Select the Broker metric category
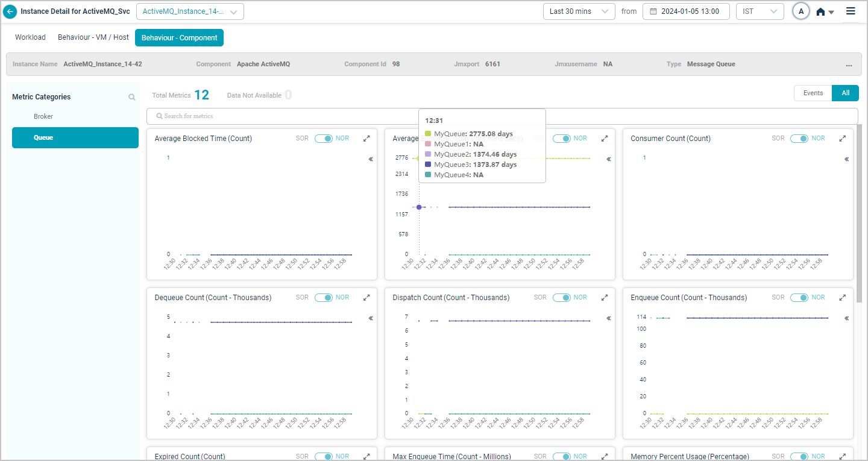 tap(43, 116)
